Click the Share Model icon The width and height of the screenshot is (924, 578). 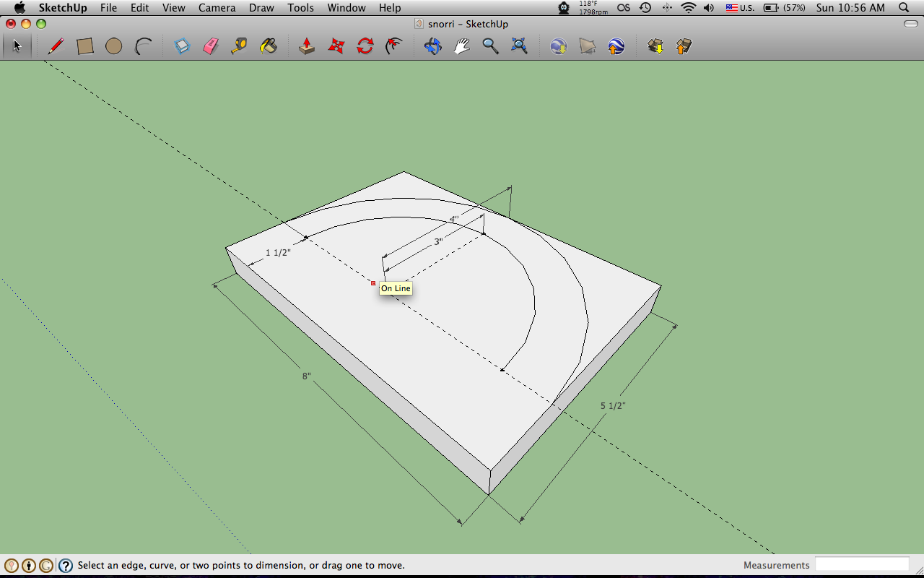(684, 46)
